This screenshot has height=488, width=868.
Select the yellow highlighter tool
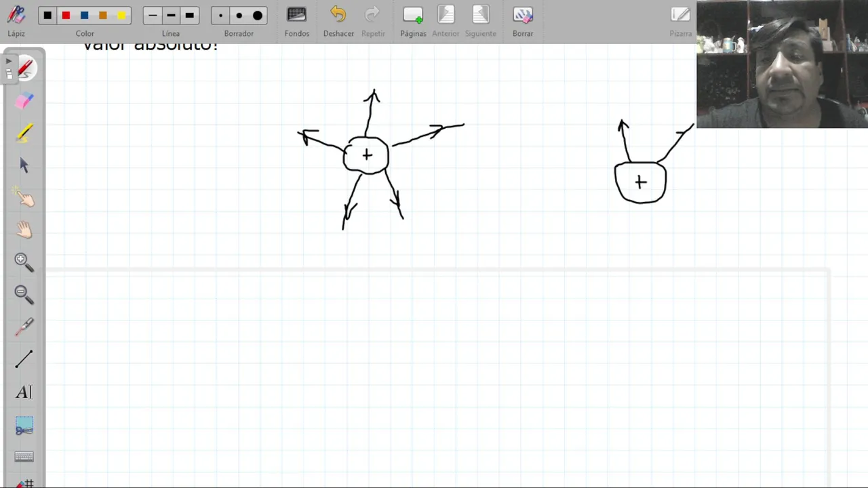(x=24, y=133)
